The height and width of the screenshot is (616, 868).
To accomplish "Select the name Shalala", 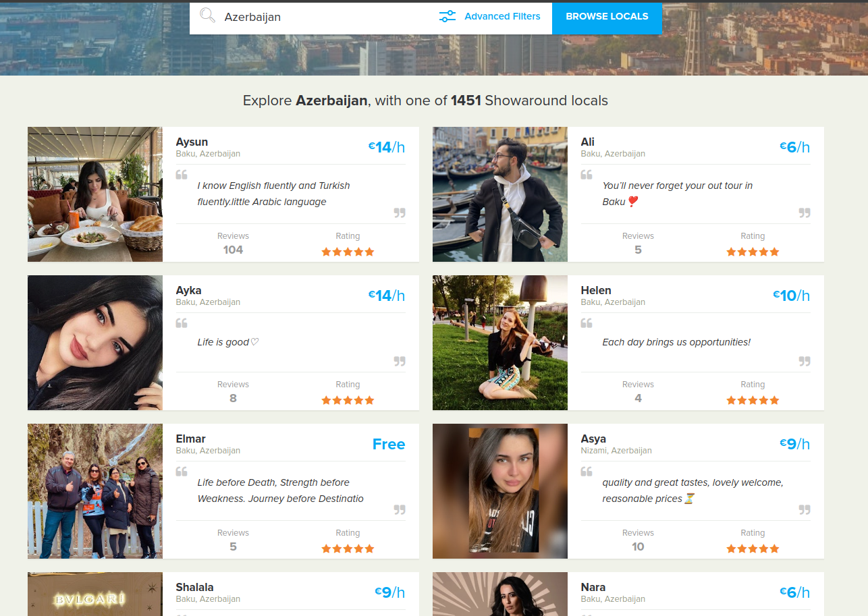I will [x=195, y=587].
